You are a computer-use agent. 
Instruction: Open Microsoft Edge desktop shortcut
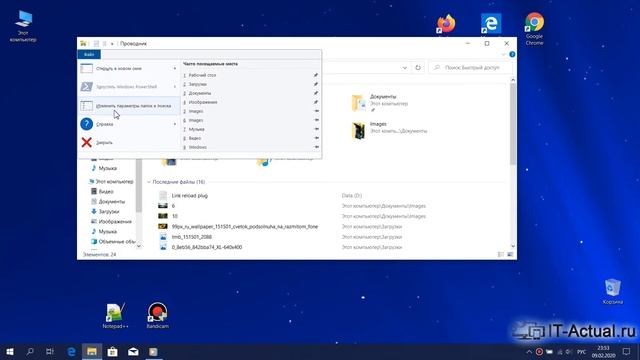491,24
